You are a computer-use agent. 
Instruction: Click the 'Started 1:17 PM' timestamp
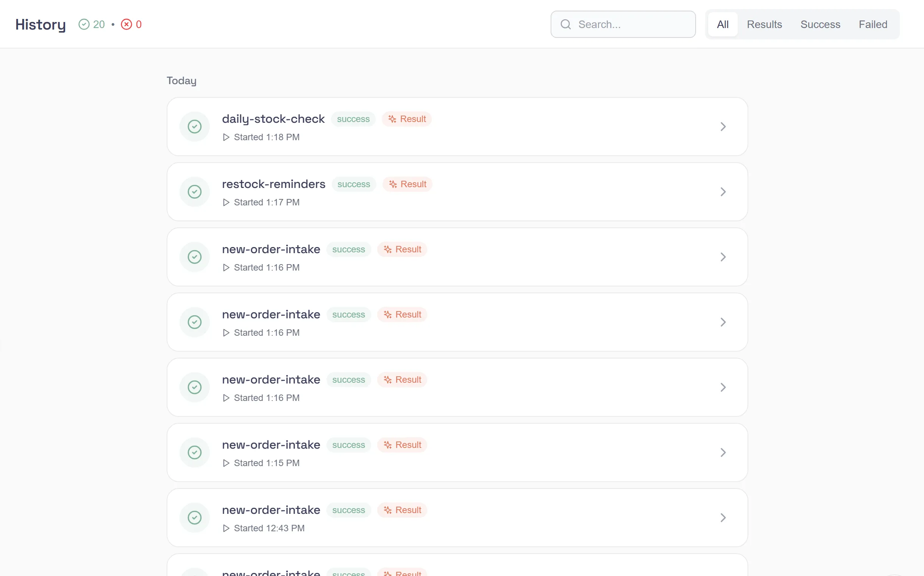click(x=267, y=202)
